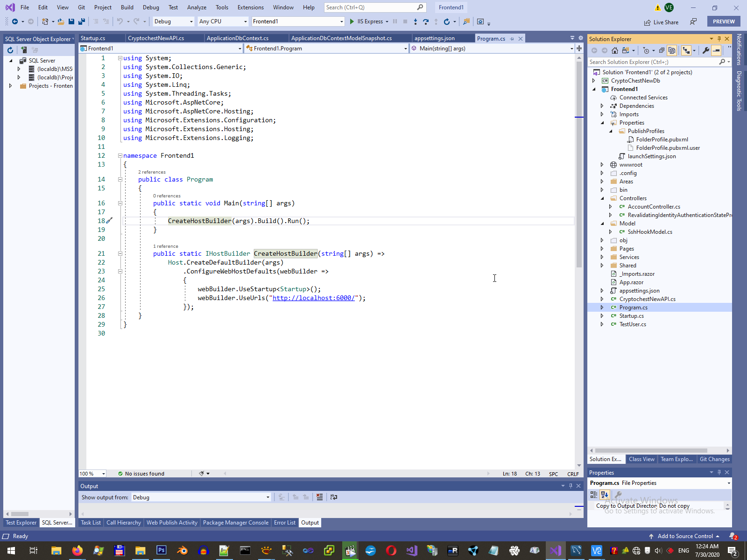Viewport: 747px width, 560px height.
Task: Click the Step Over debug icon
Action: coord(426,21)
